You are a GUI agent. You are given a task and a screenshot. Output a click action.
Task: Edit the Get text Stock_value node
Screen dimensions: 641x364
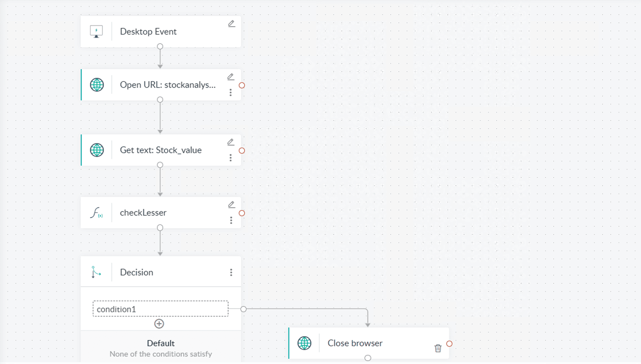(x=231, y=142)
